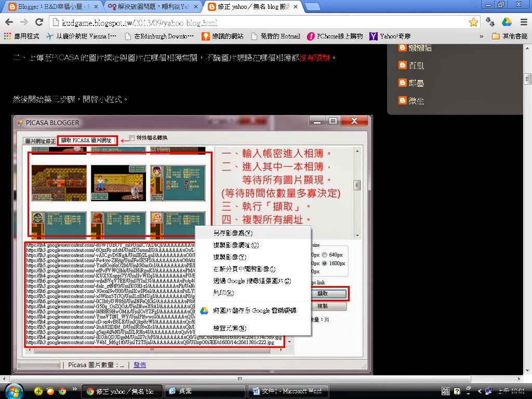Go back with the browser back arrow

point(9,22)
